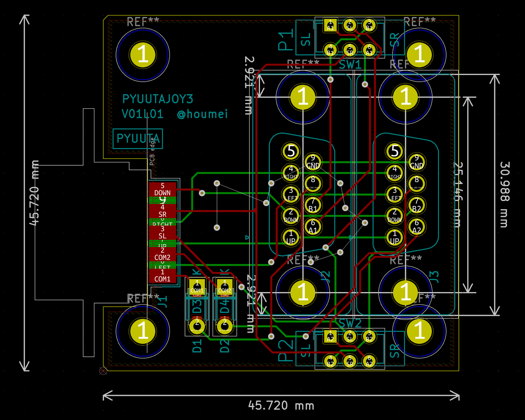The height and width of the screenshot is (420, 525).
Task: Select the D4 reference designator
Action: [x=225, y=307]
